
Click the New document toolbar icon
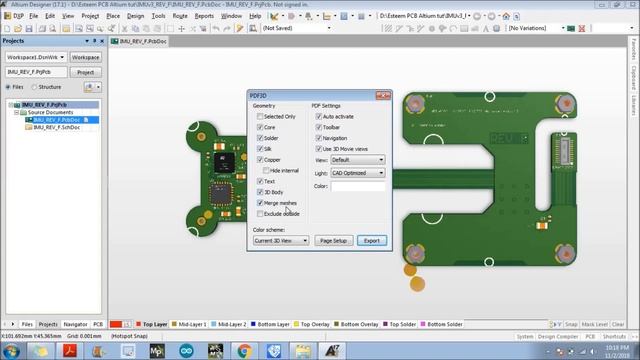coord(7,29)
